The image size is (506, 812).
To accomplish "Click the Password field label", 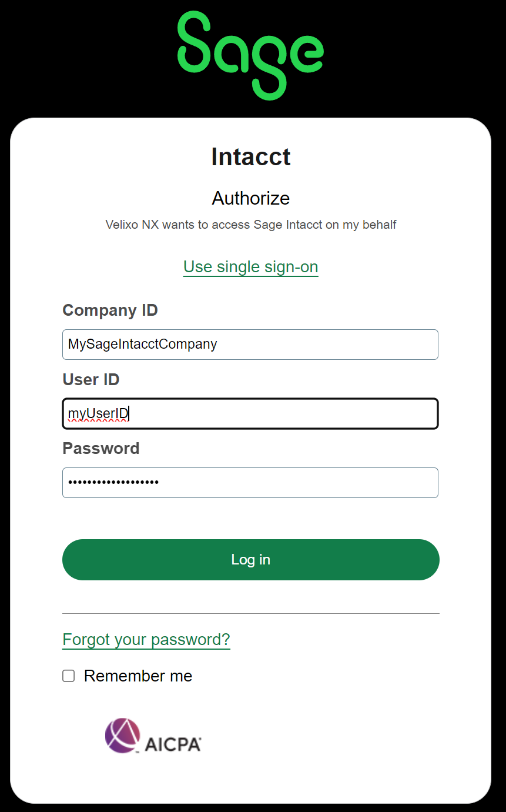I will point(101,449).
